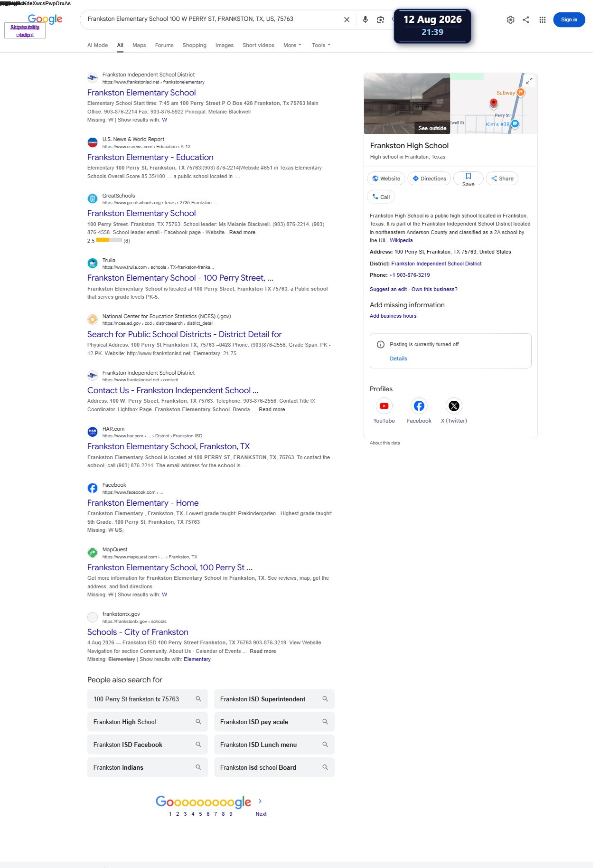The height and width of the screenshot is (868, 600).
Task: Click About this data
Action: 385,443
